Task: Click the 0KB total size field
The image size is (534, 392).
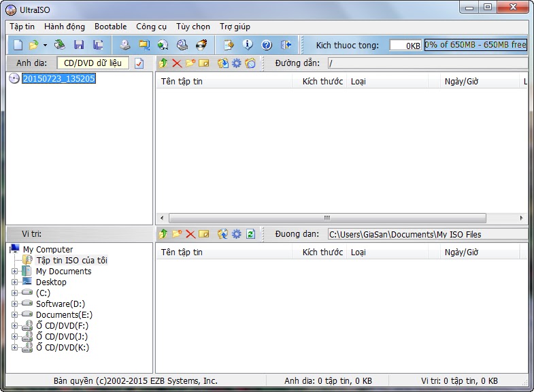Action: [x=405, y=45]
